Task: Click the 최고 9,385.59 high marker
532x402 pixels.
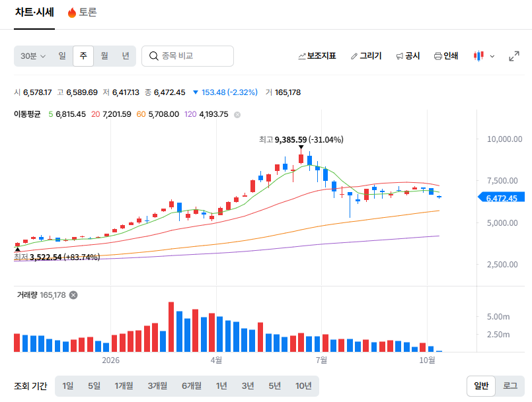Action: pyautogui.click(x=301, y=140)
